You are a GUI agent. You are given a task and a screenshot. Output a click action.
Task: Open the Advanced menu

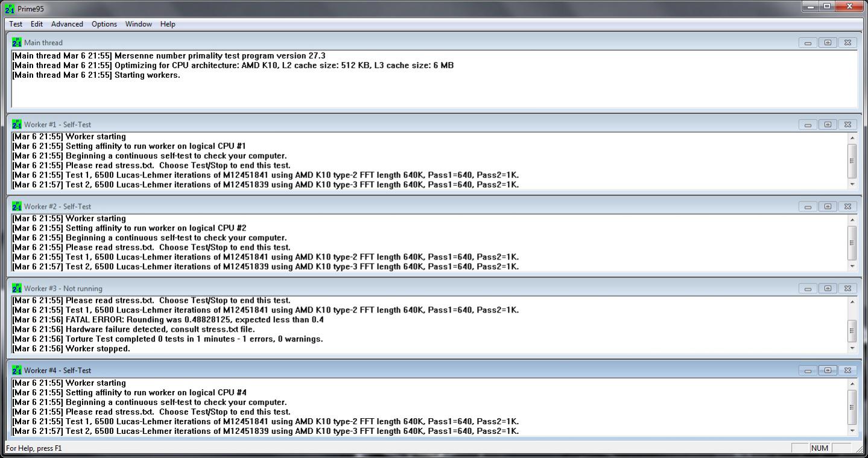pos(67,24)
